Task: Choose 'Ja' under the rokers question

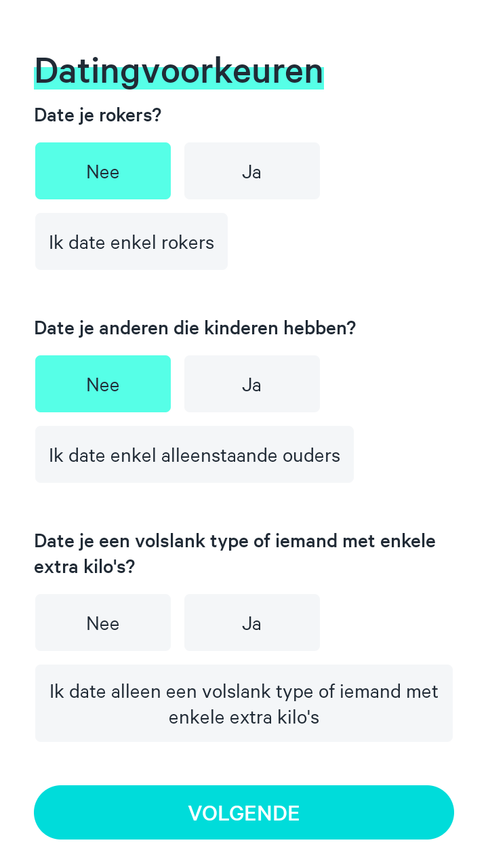Action: coord(251,172)
